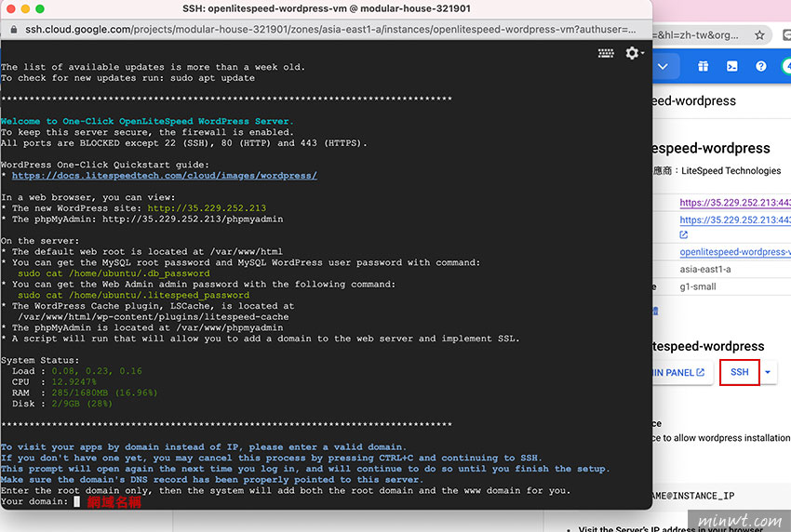Select 'sudo cat /home/ubuntu/.db_password' command text

[x=114, y=273]
